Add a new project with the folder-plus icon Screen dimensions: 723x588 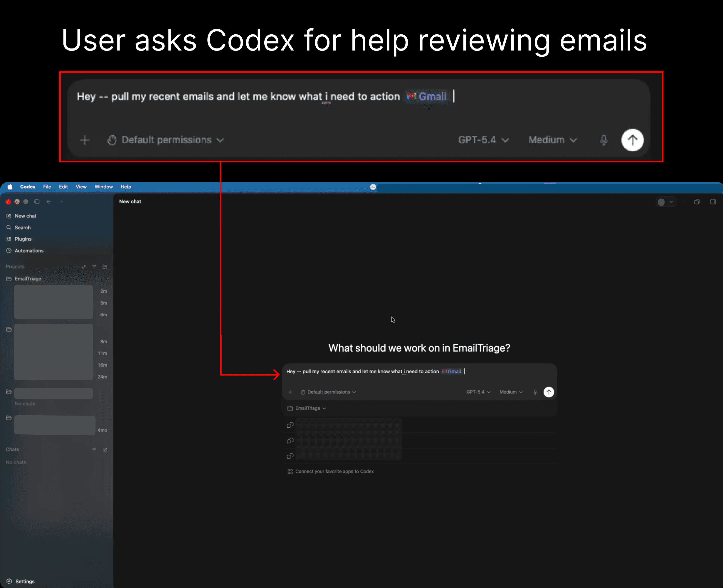click(105, 267)
